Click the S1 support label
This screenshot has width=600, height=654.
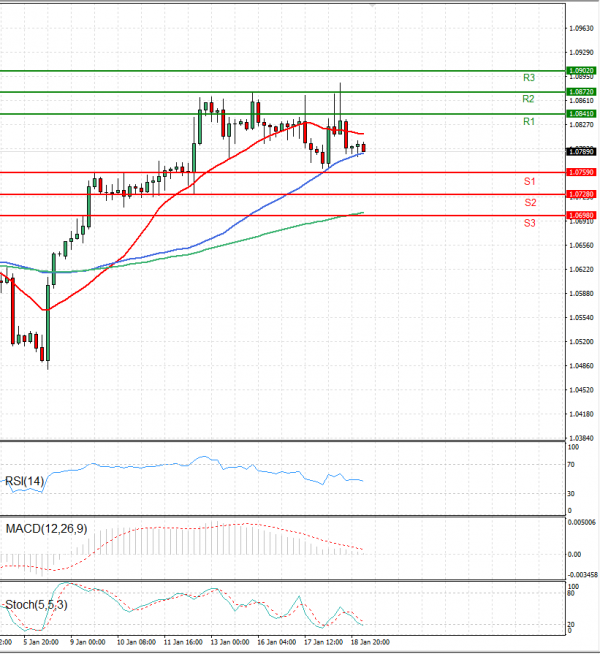coord(530,181)
